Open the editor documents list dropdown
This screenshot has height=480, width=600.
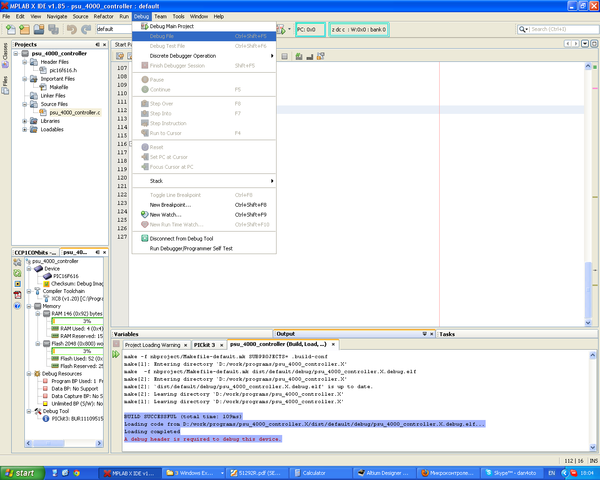[x=585, y=44]
